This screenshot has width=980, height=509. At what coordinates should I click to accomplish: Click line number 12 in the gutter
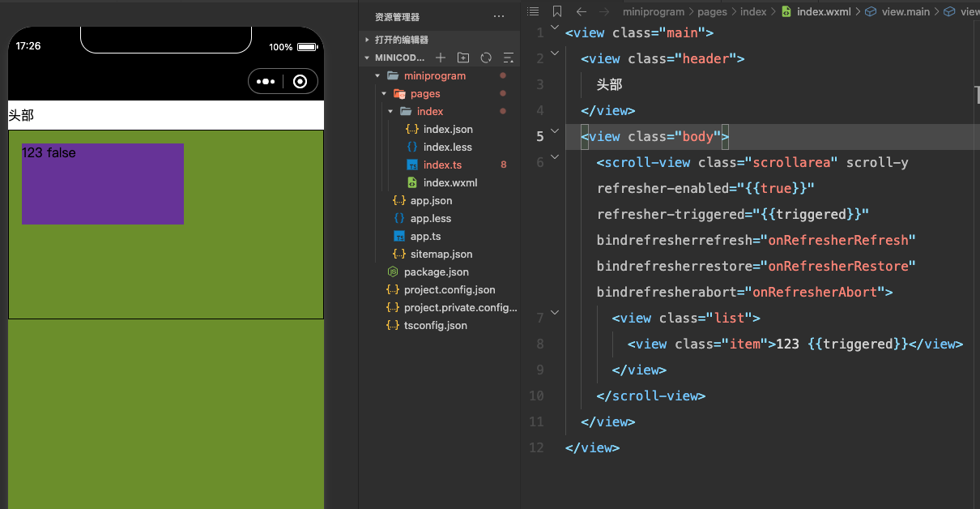point(536,447)
